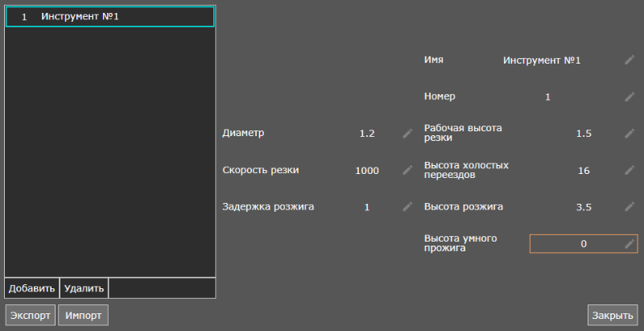Click the Диаметр value 1.2

(367, 134)
